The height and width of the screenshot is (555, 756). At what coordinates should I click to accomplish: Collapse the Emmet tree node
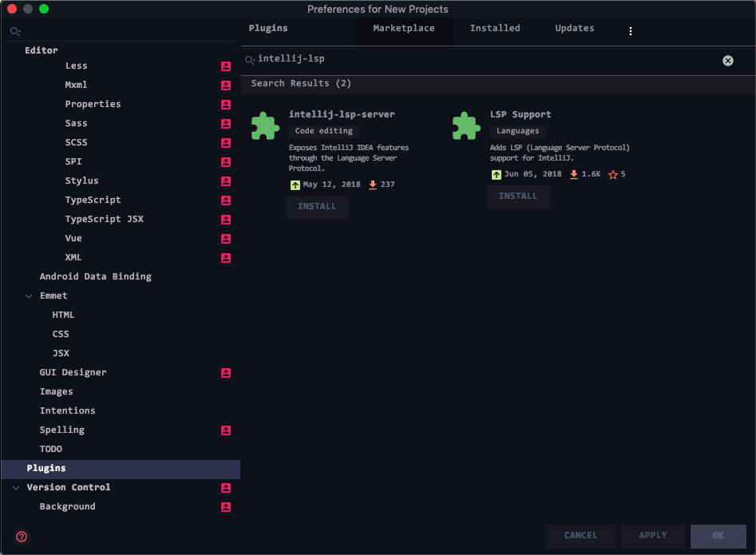pos(29,296)
